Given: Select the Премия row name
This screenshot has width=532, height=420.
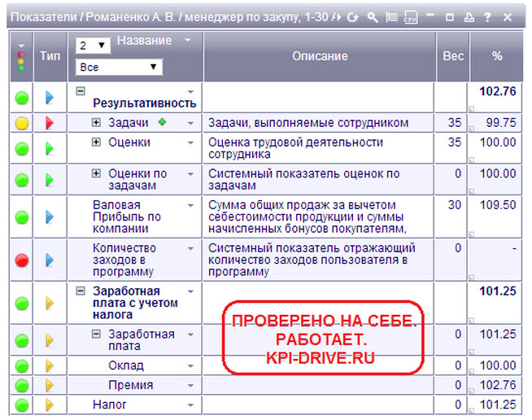Looking at the screenshot, I should (x=131, y=385).
